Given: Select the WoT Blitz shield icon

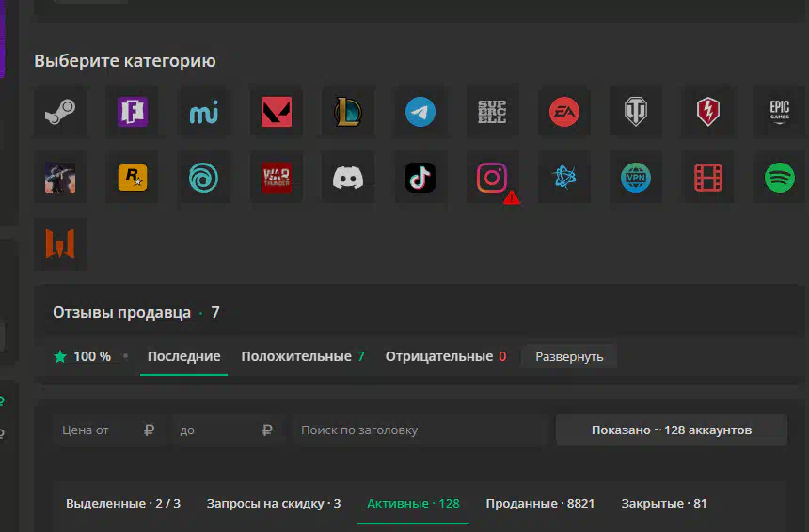Looking at the screenshot, I should [707, 112].
